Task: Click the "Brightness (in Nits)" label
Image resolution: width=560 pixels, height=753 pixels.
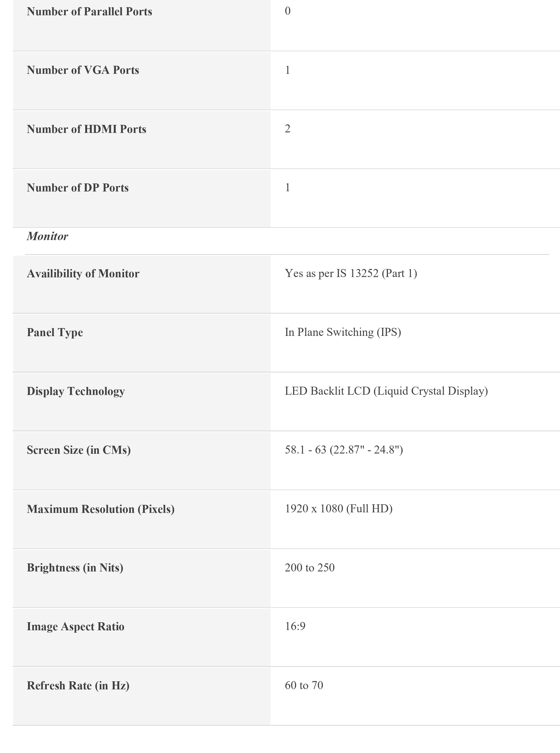Action: 75,568
